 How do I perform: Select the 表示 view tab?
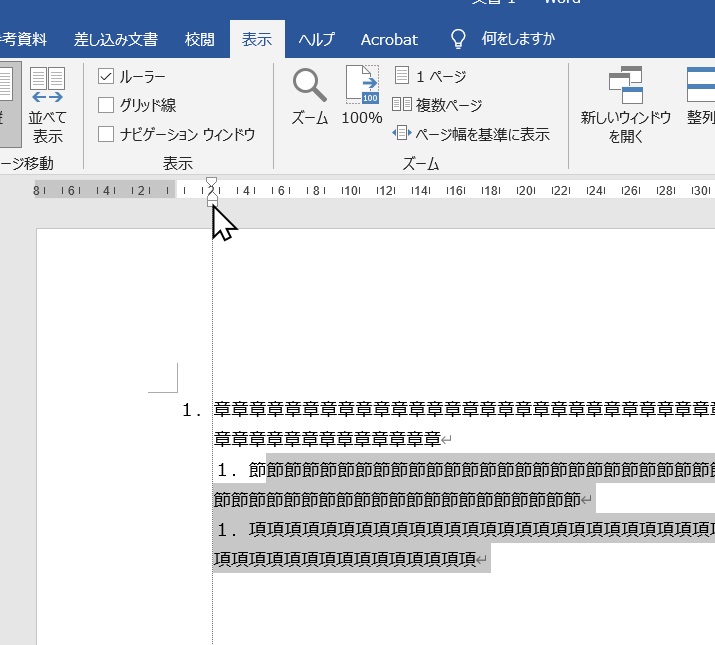(x=257, y=39)
